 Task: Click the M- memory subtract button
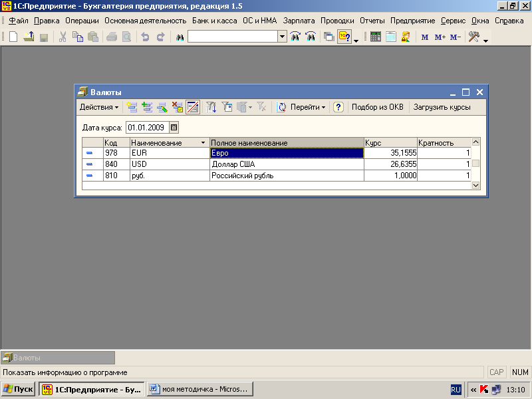pos(455,37)
